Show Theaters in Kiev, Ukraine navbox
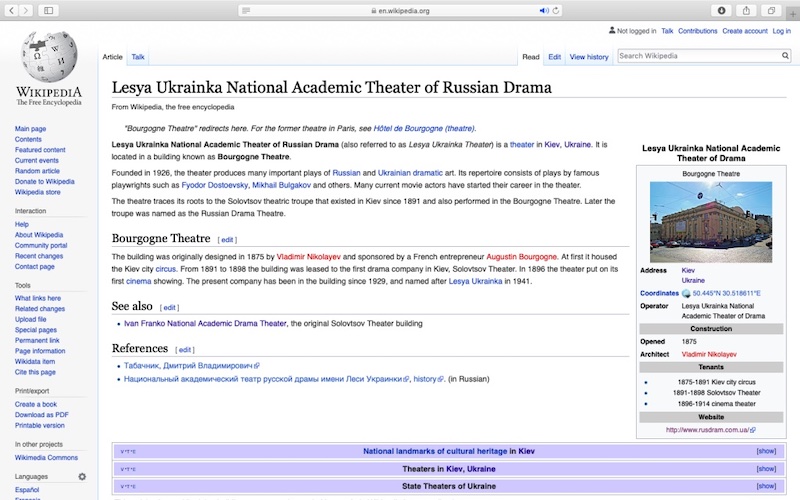The height and width of the screenshot is (500, 800). (766, 468)
